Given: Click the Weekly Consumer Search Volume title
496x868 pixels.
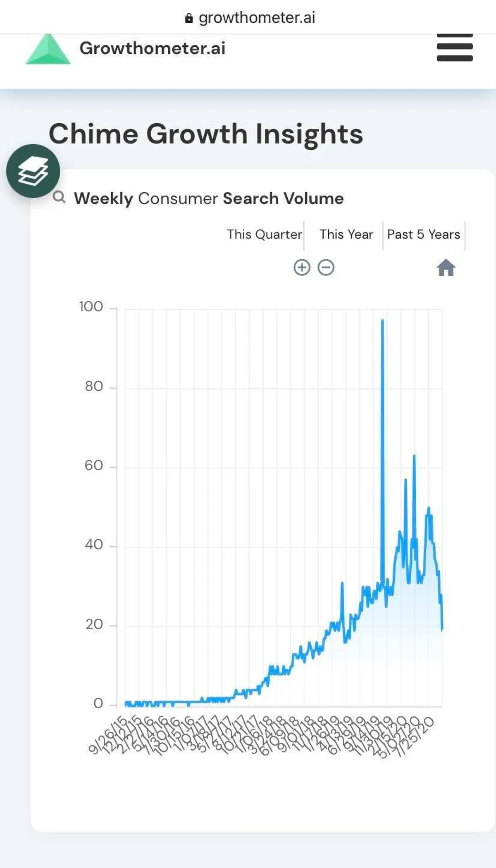Looking at the screenshot, I should pos(209,198).
